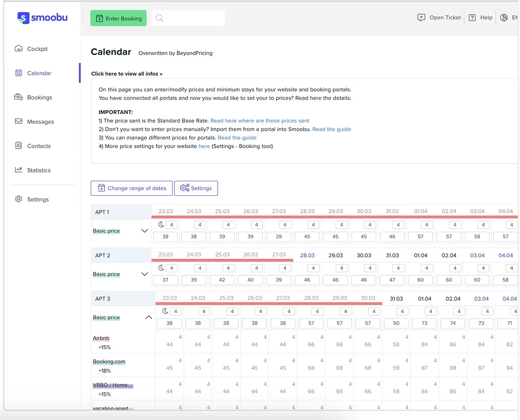Click the APT 3 minimum stay moon icon
This screenshot has height=420, width=520.
click(165, 311)
